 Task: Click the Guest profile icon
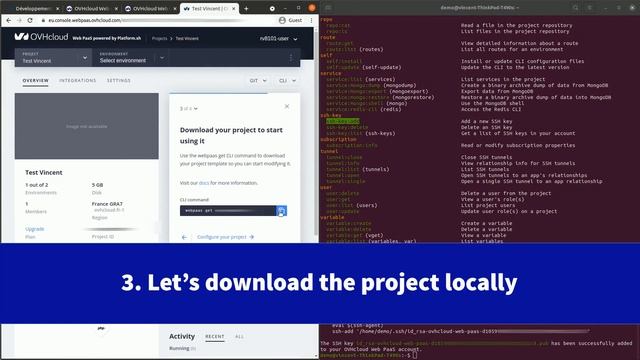point(282,20)
